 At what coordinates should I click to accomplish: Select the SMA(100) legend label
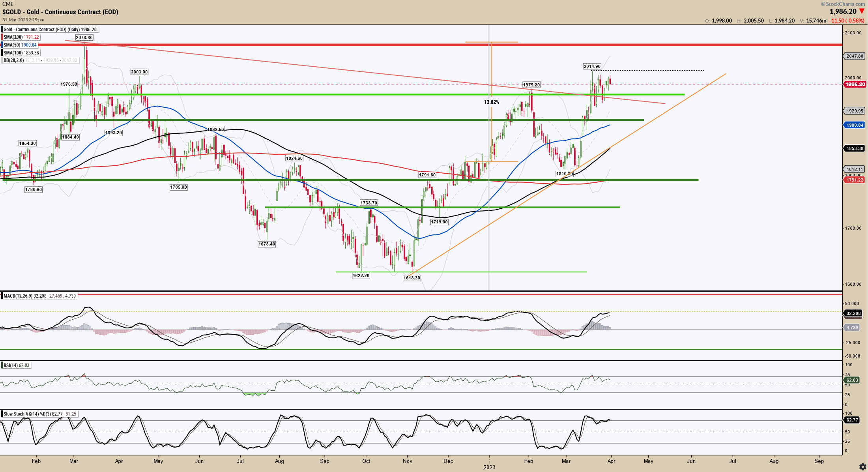[21, 53]
